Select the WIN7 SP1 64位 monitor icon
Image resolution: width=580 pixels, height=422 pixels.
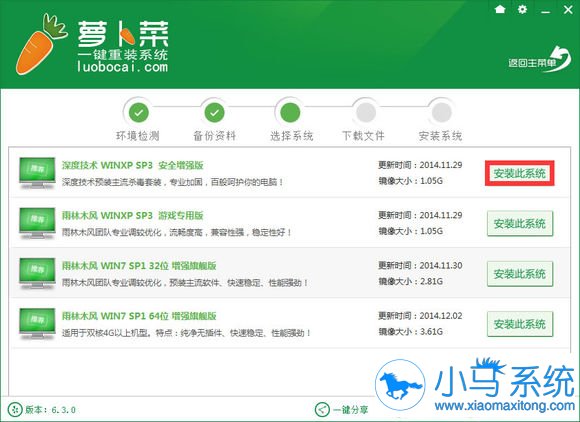pyautogui.click(x=37, y=324)
